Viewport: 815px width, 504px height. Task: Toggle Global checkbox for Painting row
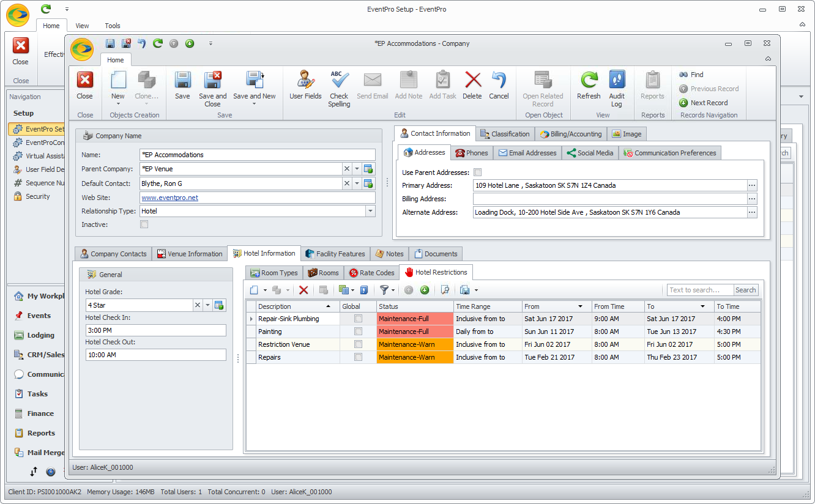click(x=359, y=332)
